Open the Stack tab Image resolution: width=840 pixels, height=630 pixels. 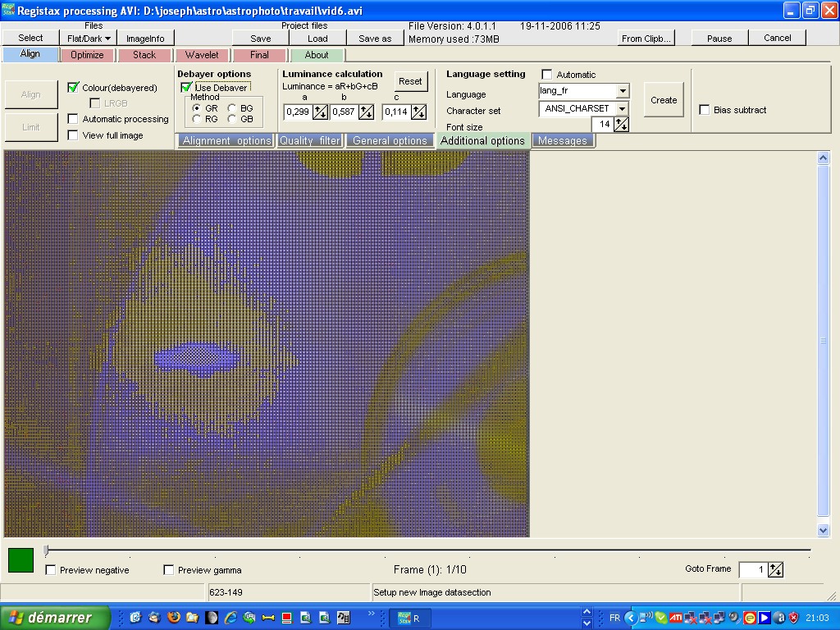[x=144, y=55]
